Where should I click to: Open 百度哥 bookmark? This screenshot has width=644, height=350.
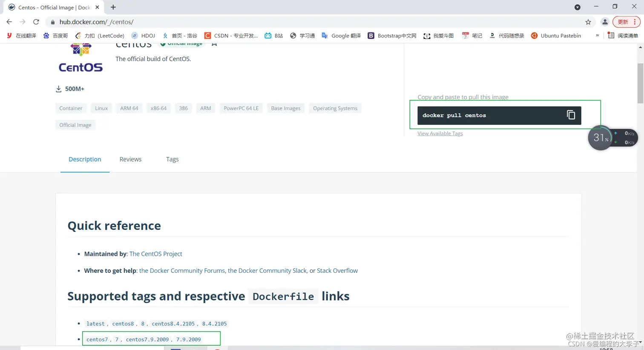[x=56, y=36]
